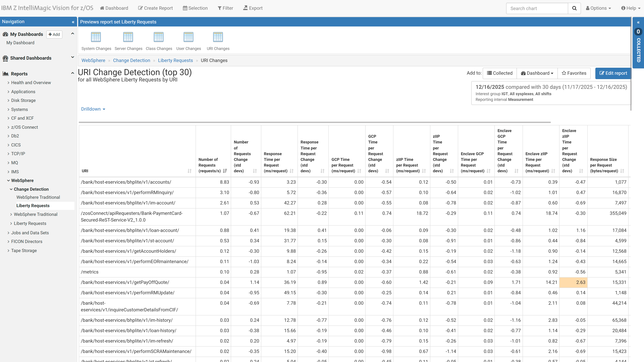This screenshot has width=644, height=362.
Task: Open Tape Storage reports node
Action: point(24,251)
